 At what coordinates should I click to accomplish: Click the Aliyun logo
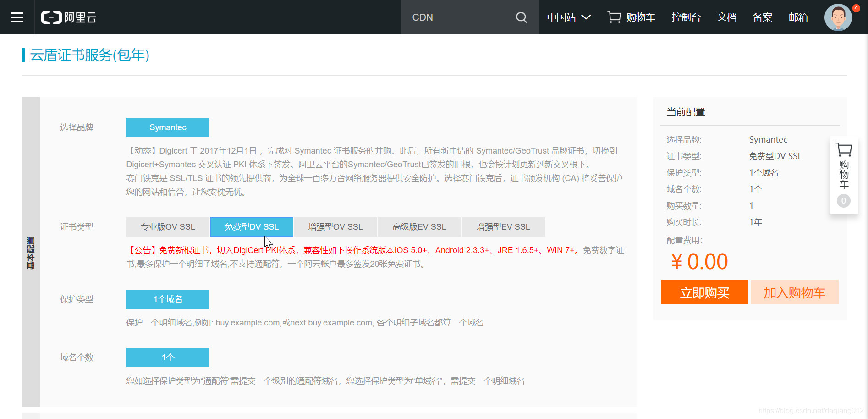pos(69,17)
